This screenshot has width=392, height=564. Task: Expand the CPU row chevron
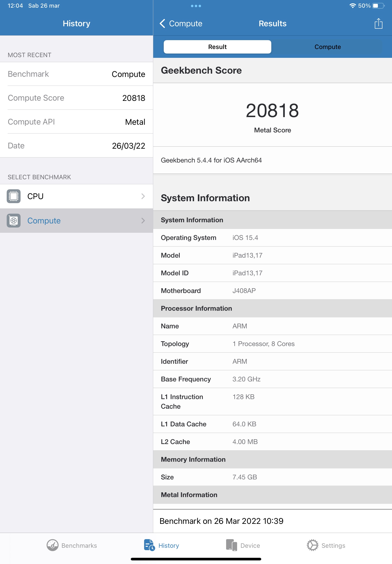[143, 196]
